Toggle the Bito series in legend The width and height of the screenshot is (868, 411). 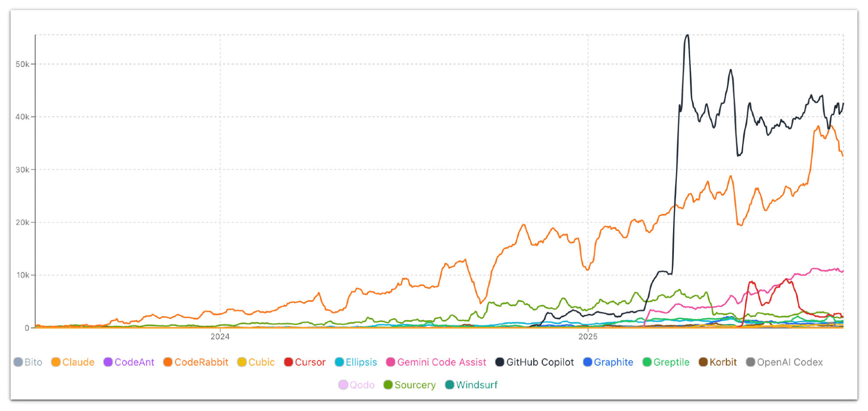tap(28, 362)
